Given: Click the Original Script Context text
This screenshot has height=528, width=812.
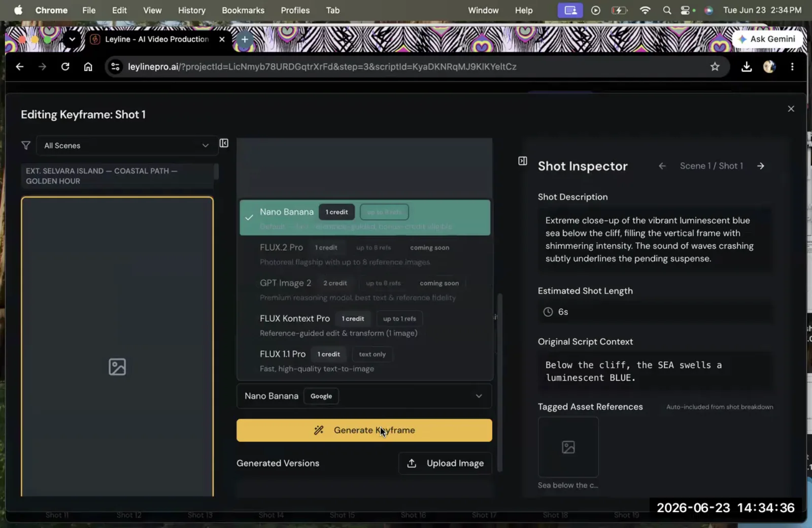Looking at the screenshot, I should coord(633,371).
